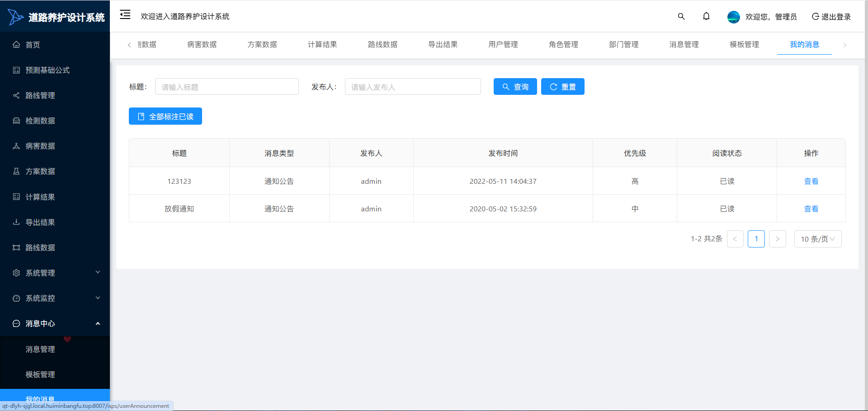Click 全部标注已读 button

165,116
